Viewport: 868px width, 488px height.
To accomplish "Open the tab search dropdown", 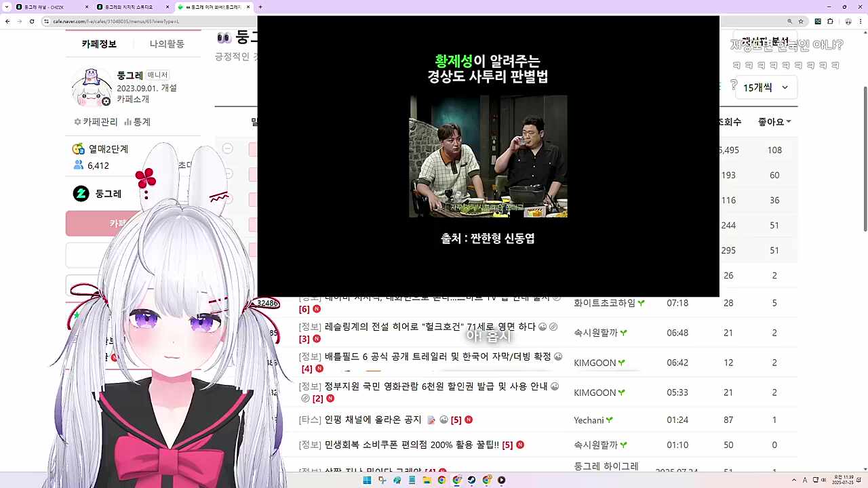I will (6, 7).
